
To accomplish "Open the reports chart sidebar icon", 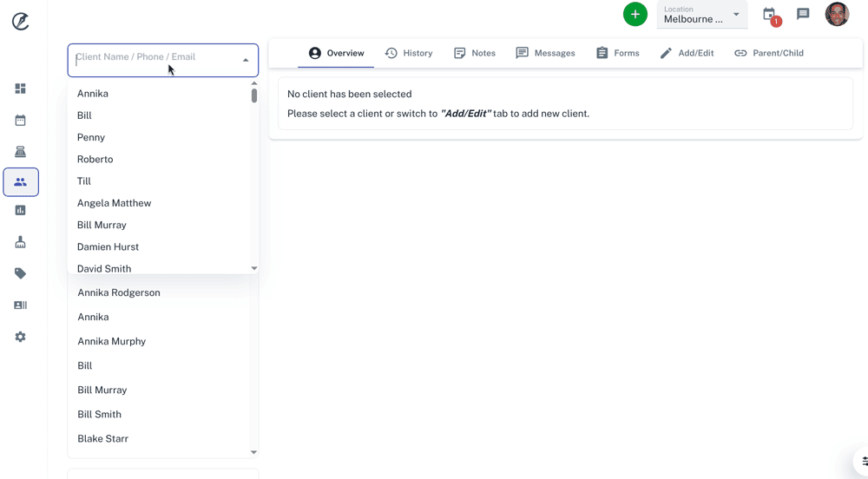I will click(x=20, y=210).
